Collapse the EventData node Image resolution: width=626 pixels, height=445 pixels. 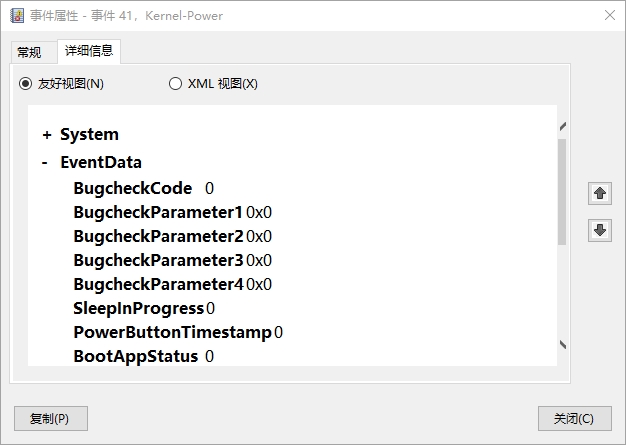[45, 162]
